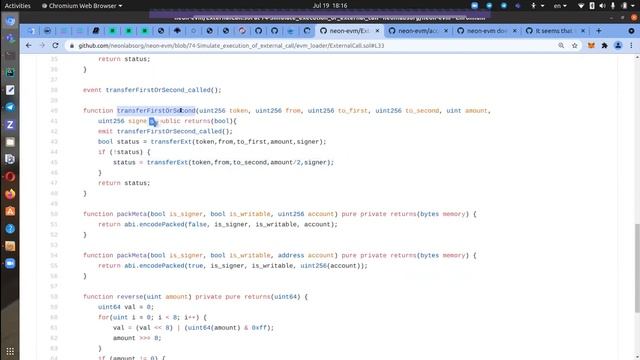Switch to the leftmost pinned tab with arrow icon
The width and height of the screenshot is (640, 360).
tap(31, 31)
